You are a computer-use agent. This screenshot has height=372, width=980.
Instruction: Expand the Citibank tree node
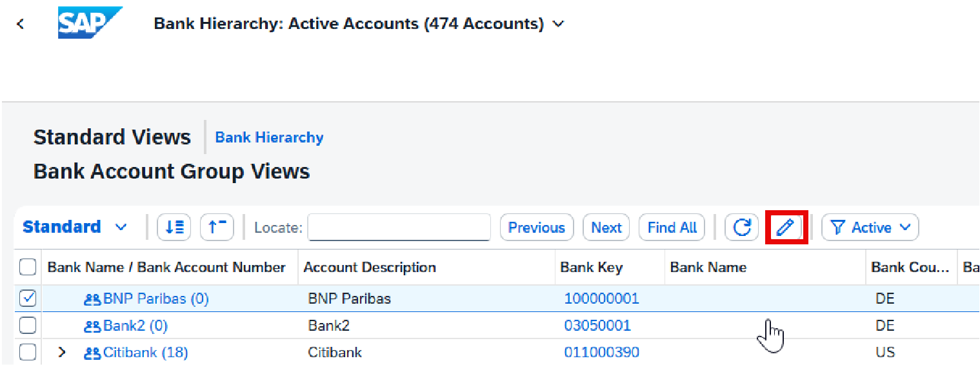[62, 353]
